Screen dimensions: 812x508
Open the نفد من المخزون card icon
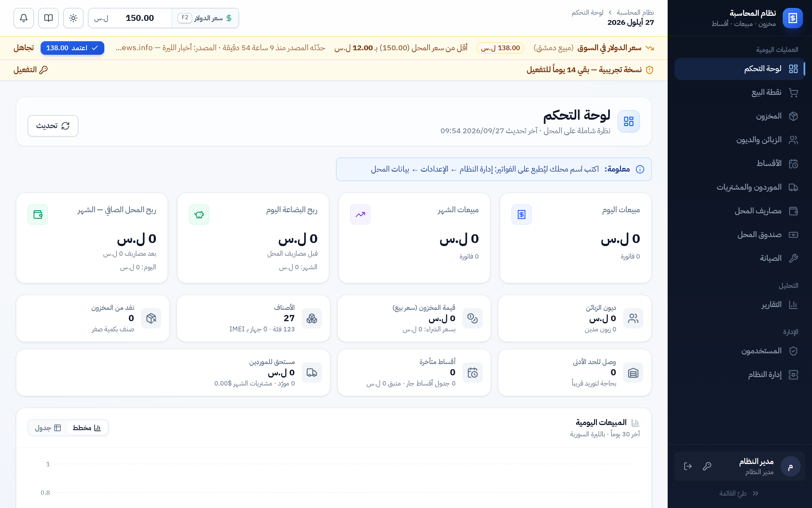coord(151,319)
